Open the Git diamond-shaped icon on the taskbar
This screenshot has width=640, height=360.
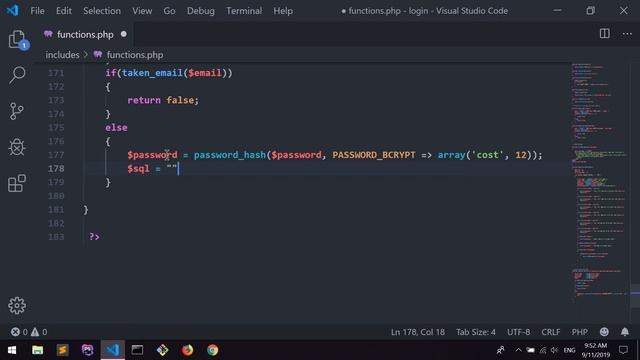[162, 350]
